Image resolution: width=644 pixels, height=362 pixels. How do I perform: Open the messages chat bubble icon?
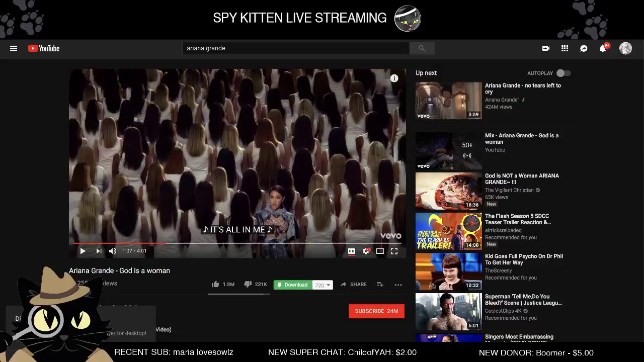[584, 48]
